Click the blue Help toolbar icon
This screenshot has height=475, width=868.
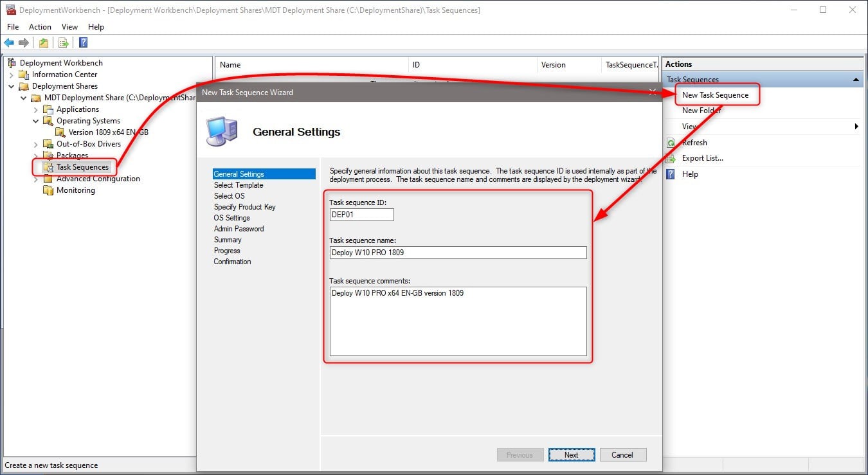click(x=83, y=42)
